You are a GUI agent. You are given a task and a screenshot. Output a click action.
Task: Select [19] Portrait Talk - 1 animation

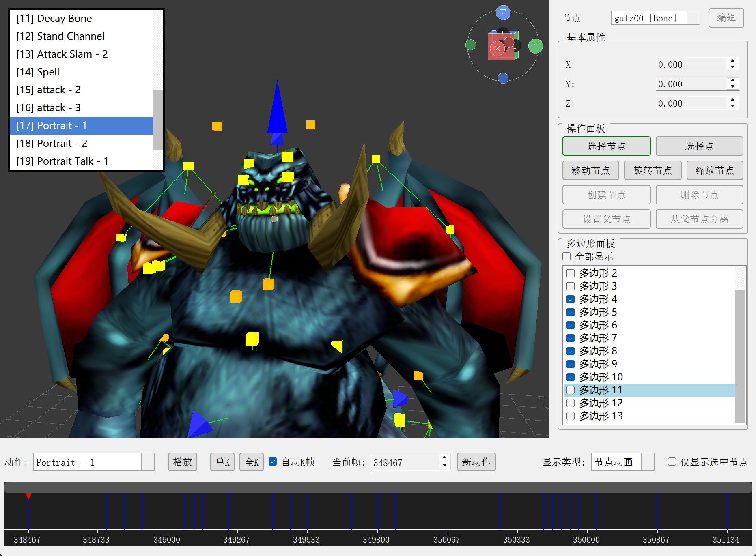(x=82, y=161)
